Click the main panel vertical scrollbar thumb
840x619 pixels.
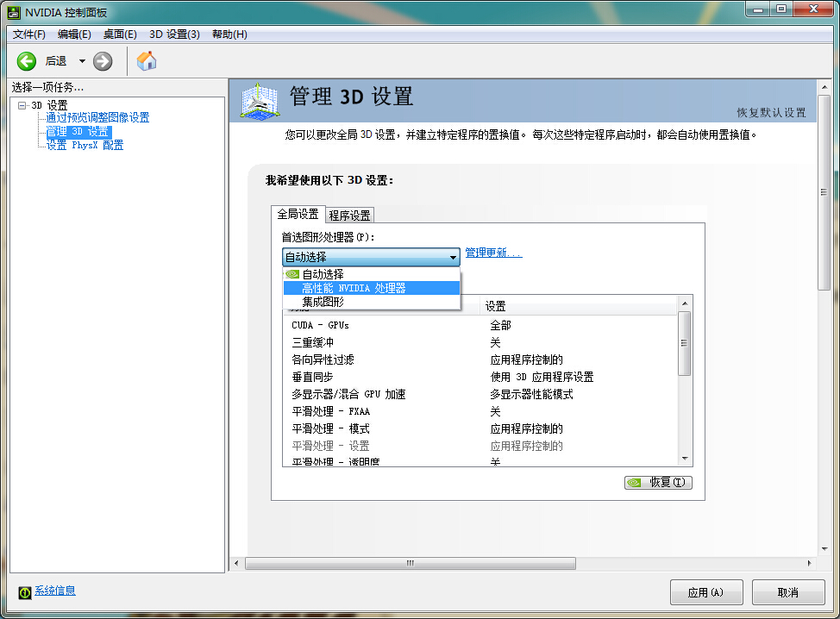824,193
